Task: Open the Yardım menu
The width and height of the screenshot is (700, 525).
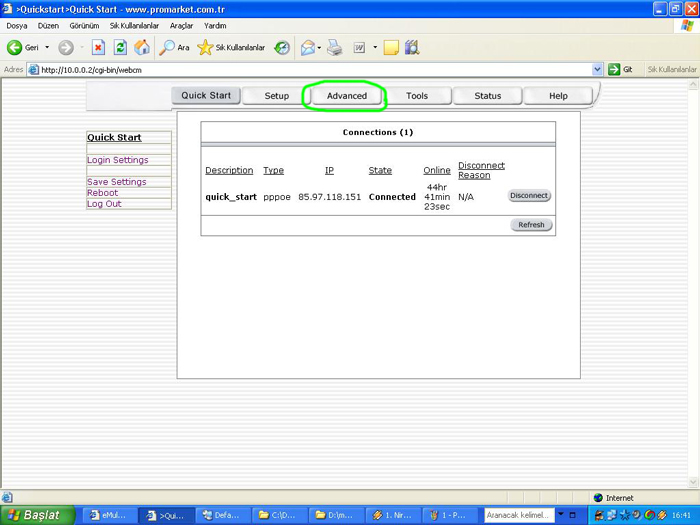Action: (x=215, y=26)
